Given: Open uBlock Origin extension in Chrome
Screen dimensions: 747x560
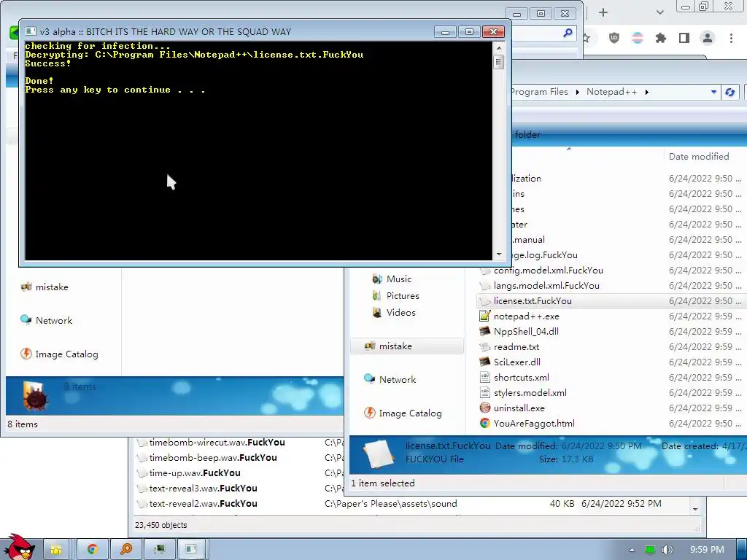Looking at the screenshot, I should pyautogui.click(x=614, y=38).
